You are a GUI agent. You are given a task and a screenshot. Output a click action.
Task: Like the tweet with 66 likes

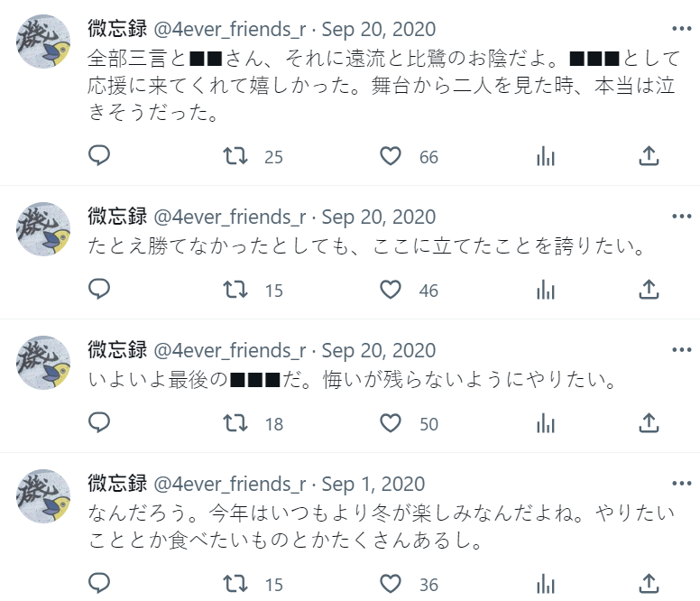coord(391,156)
